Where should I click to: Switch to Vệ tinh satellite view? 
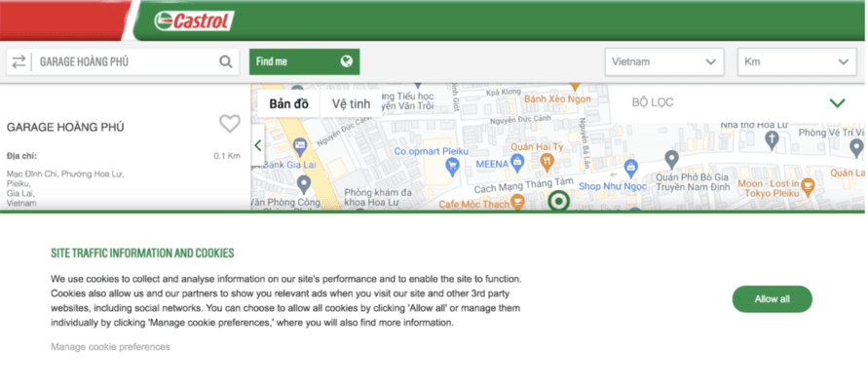[351, 103]
